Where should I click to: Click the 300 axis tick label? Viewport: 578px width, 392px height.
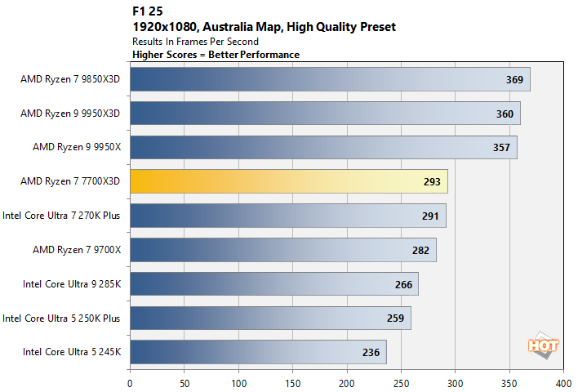click(456, 384)
